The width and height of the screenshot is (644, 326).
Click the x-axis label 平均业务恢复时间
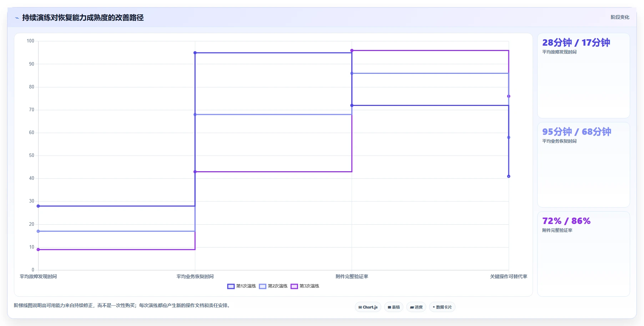(x=195, y=276)
